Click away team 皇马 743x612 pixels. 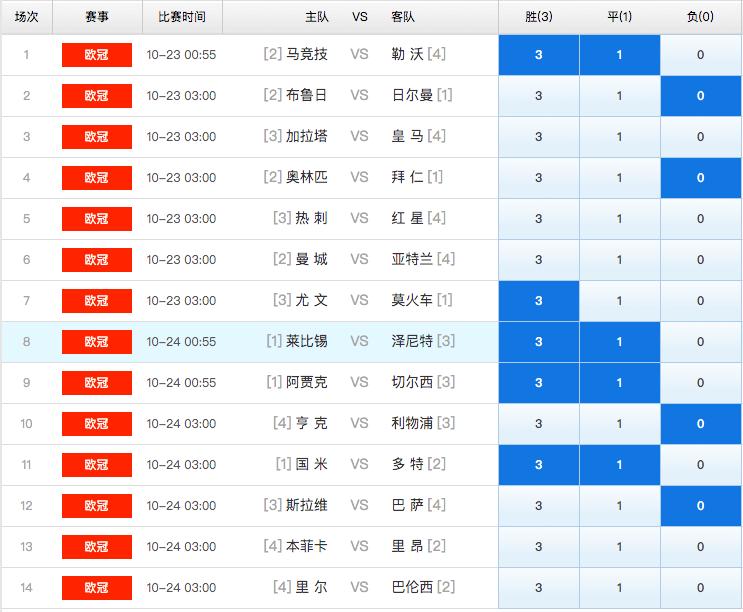407,136
